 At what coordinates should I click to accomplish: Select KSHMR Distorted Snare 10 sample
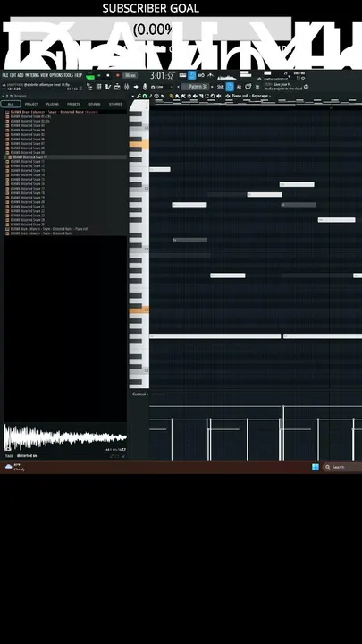(65, 157)
